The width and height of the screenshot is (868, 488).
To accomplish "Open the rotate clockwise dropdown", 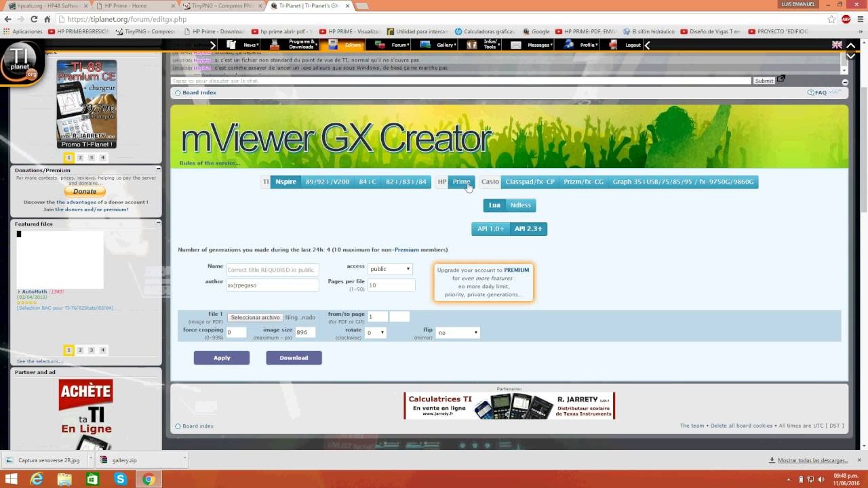I will coord(376,333).
